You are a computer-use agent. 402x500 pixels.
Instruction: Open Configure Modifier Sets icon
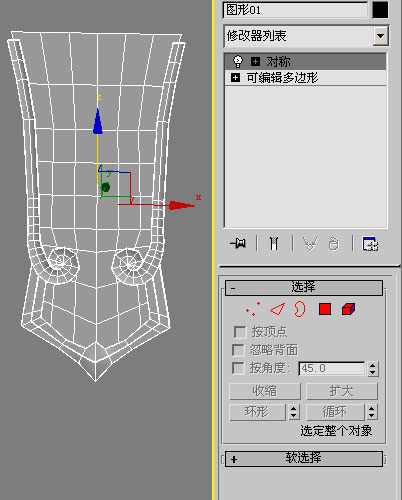pos(370,244)
